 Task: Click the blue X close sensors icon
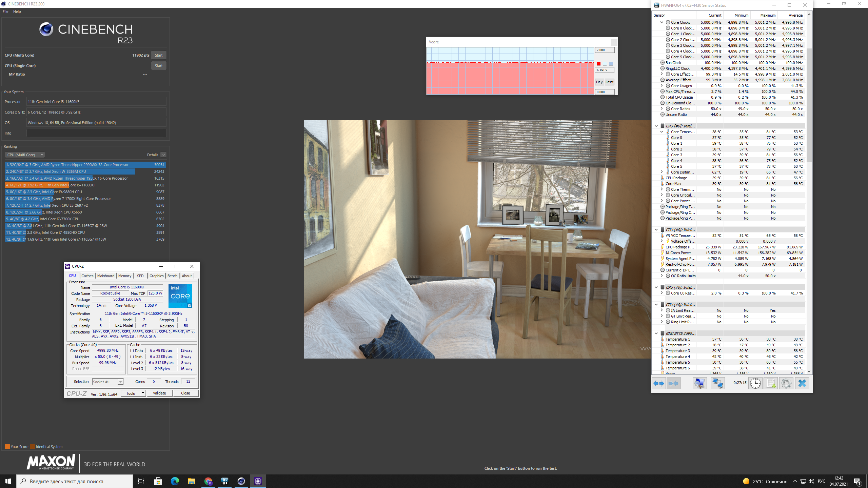pos(802,383)
